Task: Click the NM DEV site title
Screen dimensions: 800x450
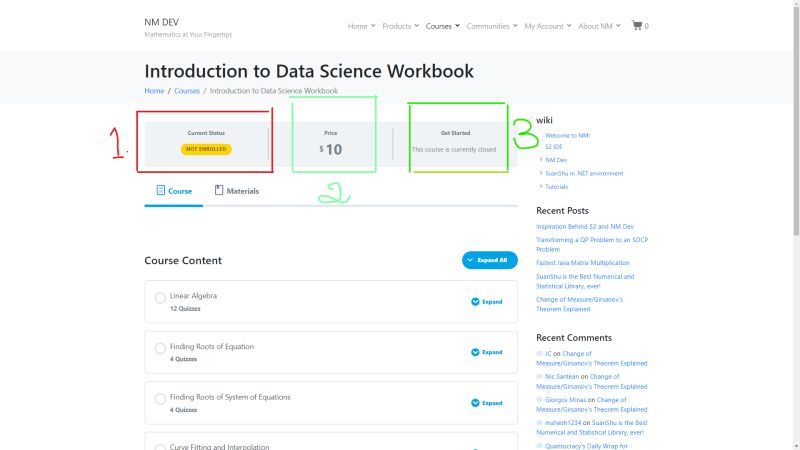Action: click(161, 22)
